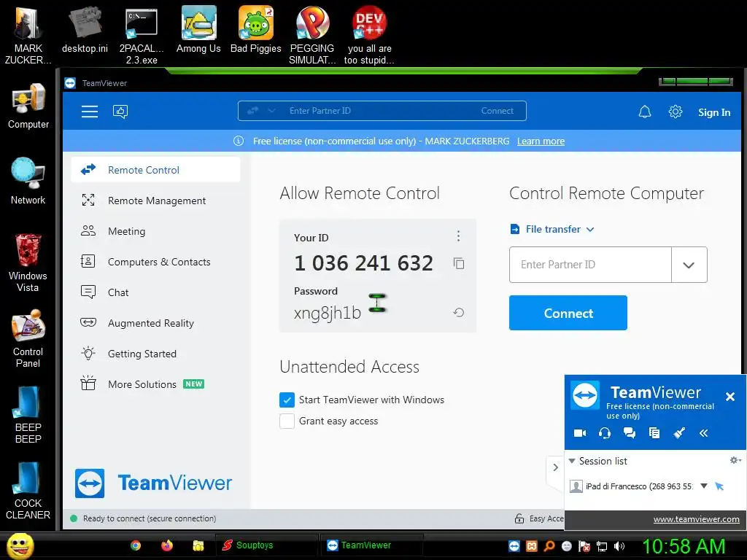Open Among Us desktop shortcut
The image size is (747, 560).
198,29
